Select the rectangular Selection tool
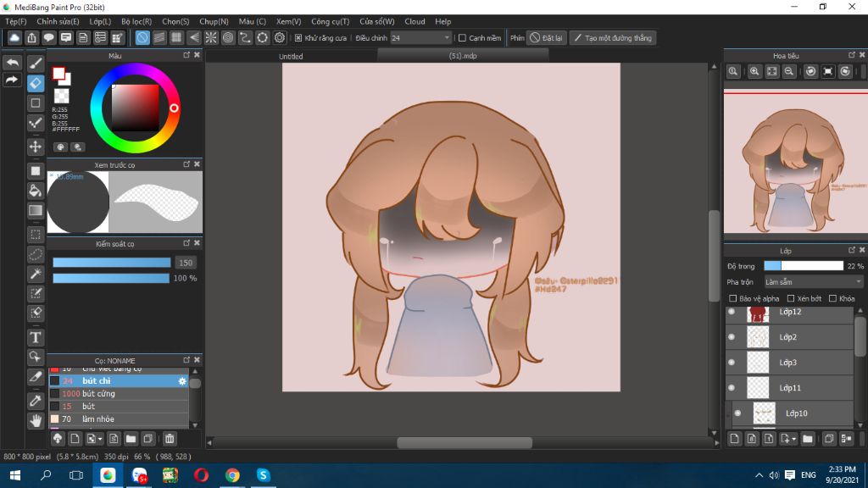The image size is (868, 488). (36, 235)
